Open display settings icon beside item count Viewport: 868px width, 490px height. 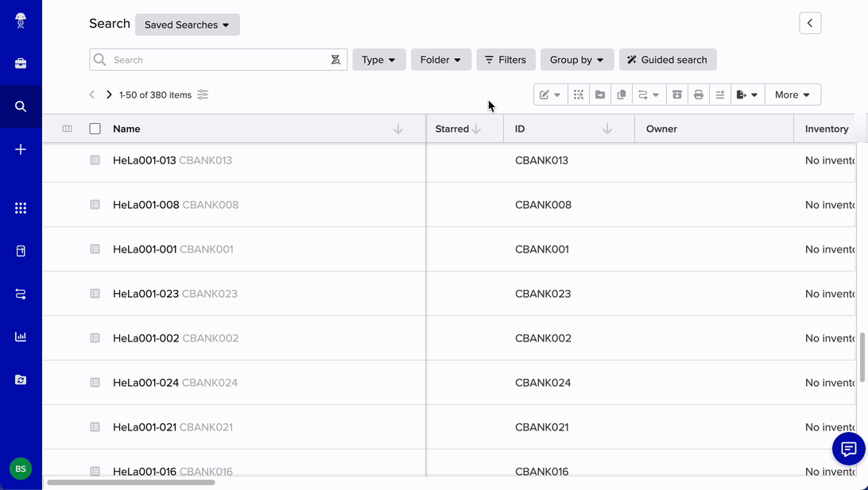click(203, 95)
